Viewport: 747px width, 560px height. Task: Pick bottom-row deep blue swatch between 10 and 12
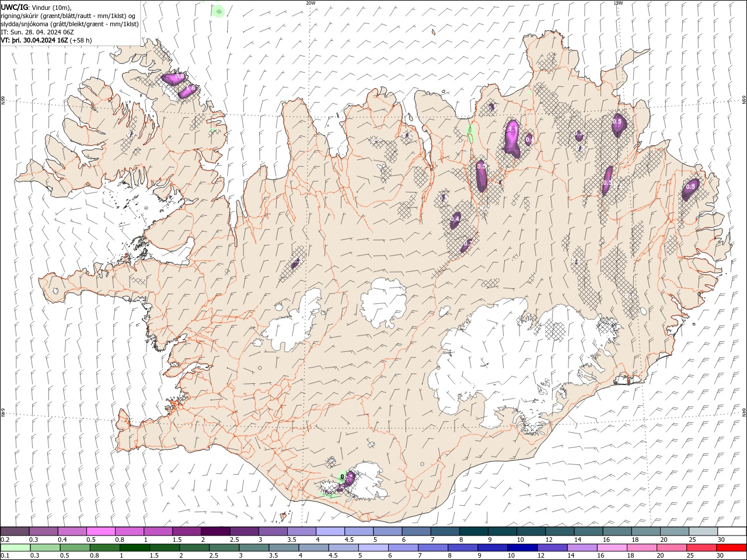pyautogui.click(x=522, y=548)
